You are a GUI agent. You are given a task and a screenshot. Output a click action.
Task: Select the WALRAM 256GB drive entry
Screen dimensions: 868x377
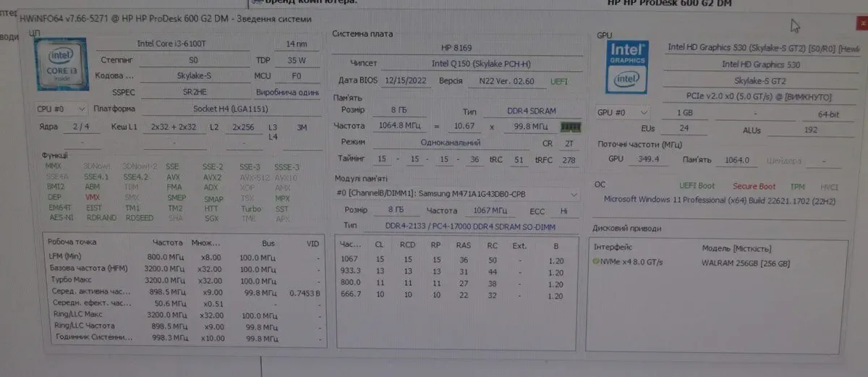coord(745,263)
